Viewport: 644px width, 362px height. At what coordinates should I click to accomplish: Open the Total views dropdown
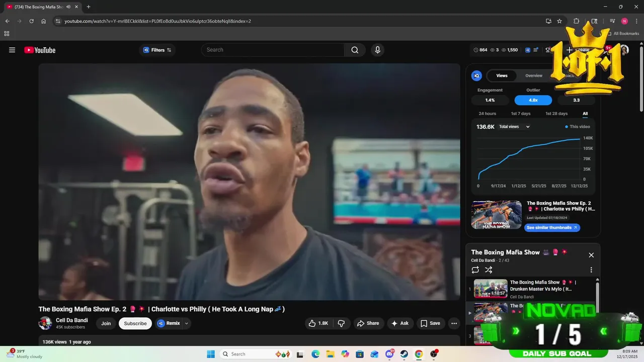(514, 127)
